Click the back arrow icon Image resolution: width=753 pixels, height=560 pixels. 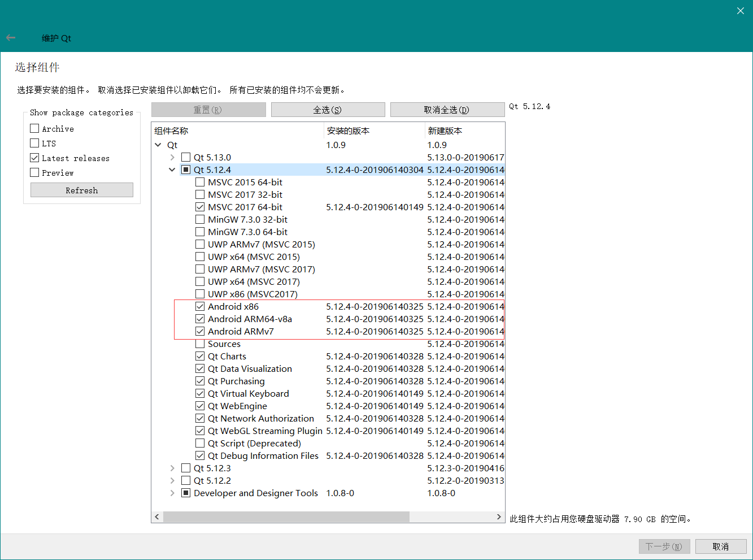(x=11, y=38)
